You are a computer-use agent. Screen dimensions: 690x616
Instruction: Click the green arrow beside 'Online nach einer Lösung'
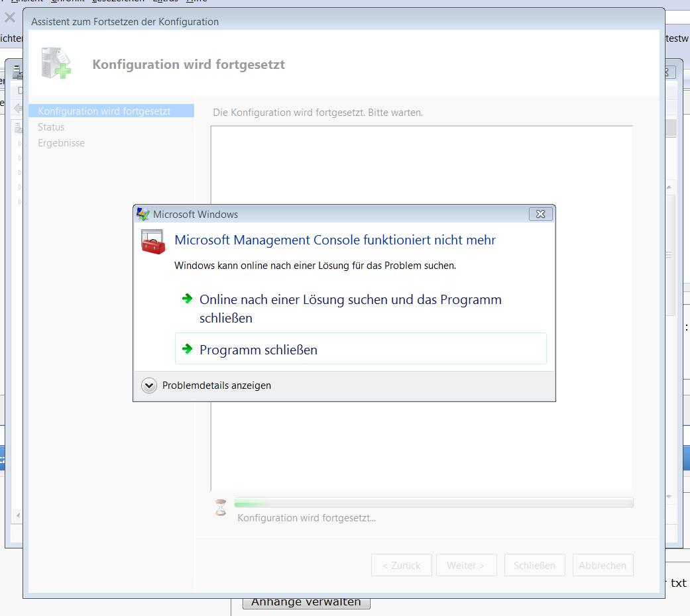[188, 299]
